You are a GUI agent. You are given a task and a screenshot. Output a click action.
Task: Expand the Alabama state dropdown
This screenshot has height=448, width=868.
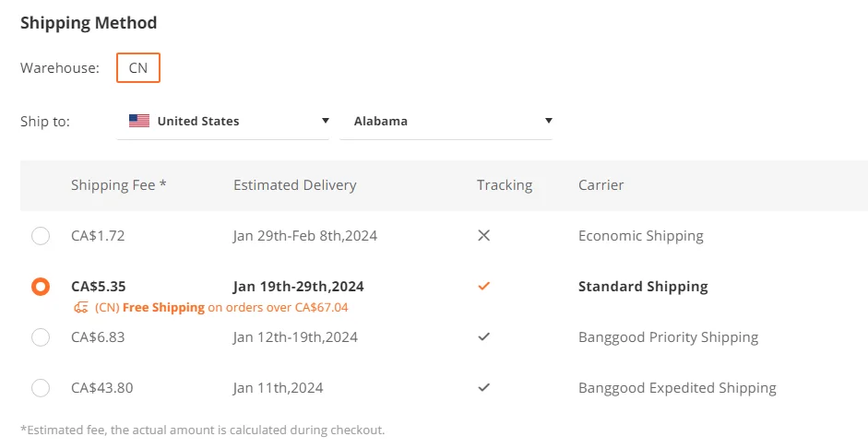pyautogui.click(x=446, y=121)
